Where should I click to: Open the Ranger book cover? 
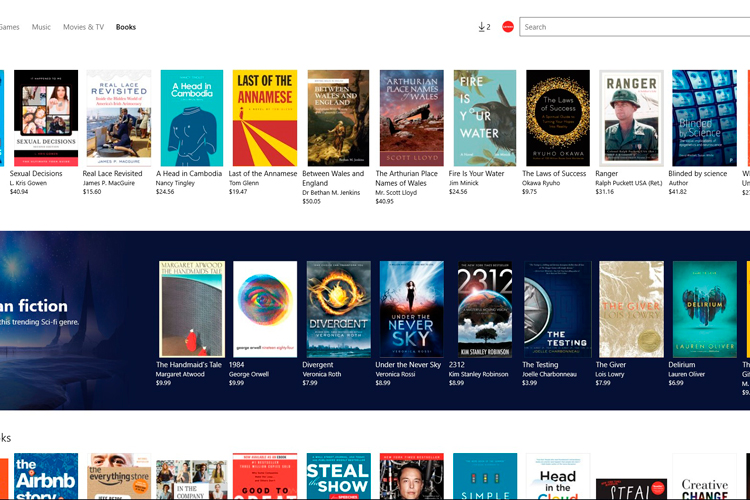tap(631, 118)
